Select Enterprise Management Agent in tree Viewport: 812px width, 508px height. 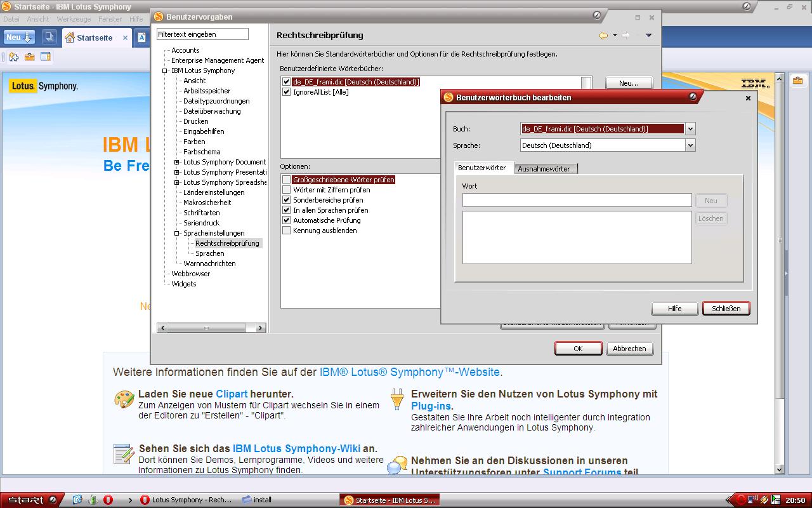[x=218, y=60]
